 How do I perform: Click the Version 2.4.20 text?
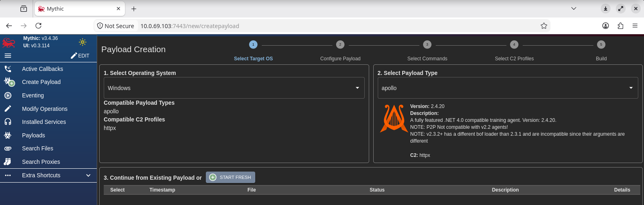point(427,106)
